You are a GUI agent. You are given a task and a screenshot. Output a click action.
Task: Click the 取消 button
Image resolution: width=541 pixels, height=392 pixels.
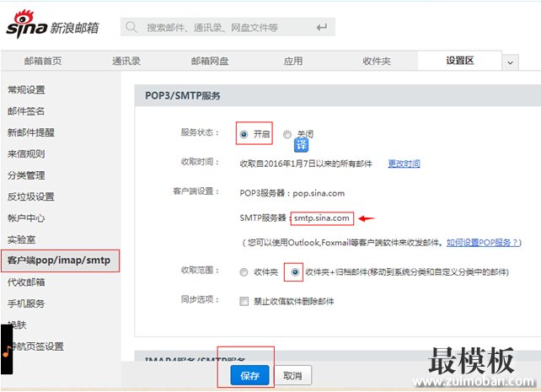(x=292, y=375)
